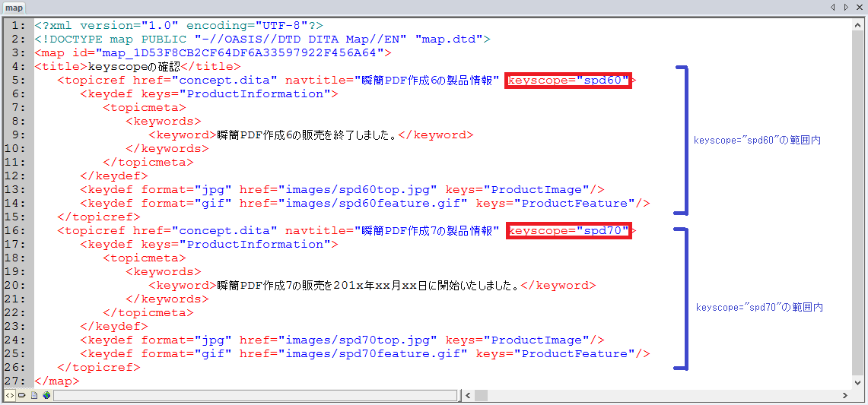Click the closing </map> tag
This screenshot has height=405, width=868.
pos(57,381)
